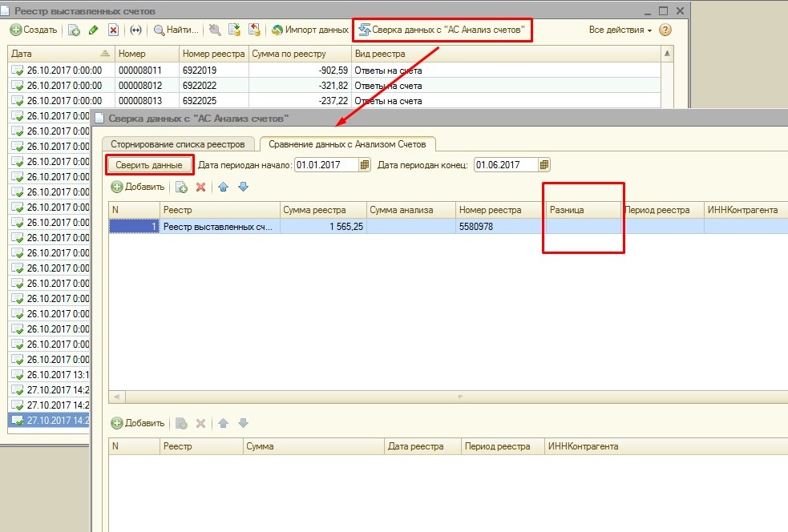
Task: Click the Импорт данных toolbar button
Action: point(309,30)
